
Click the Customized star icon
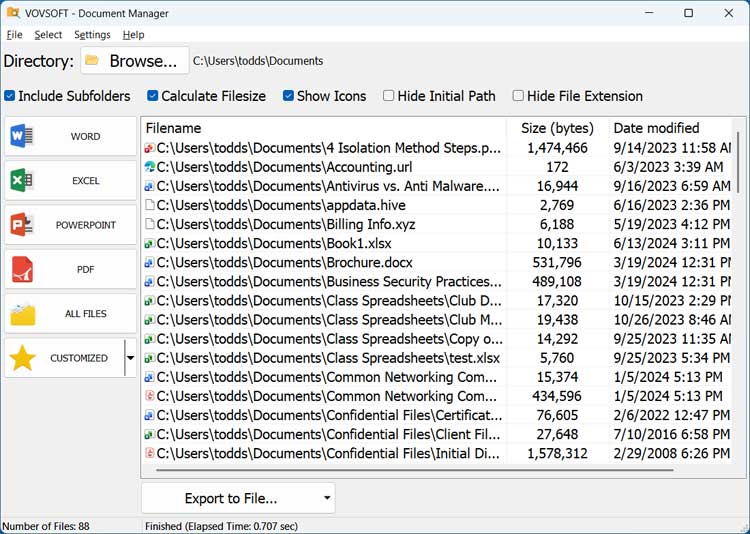coord(22,358)
